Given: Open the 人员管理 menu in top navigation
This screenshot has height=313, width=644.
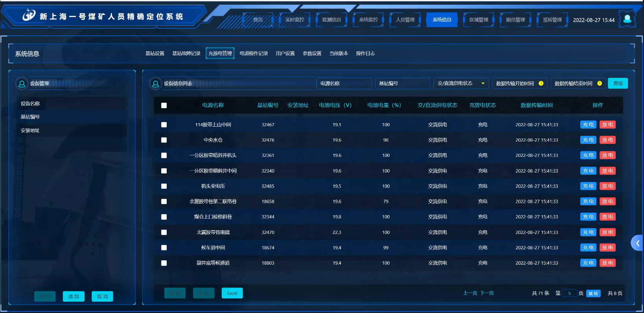Looking at the screenshot, I should pyautogui.click(x=405, y=20).
